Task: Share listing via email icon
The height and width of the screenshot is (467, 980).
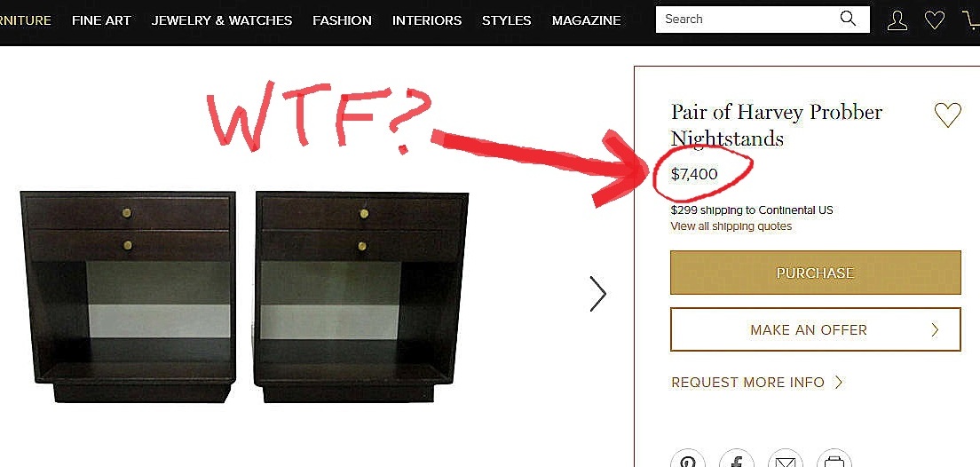Action: tap(785, 460)
